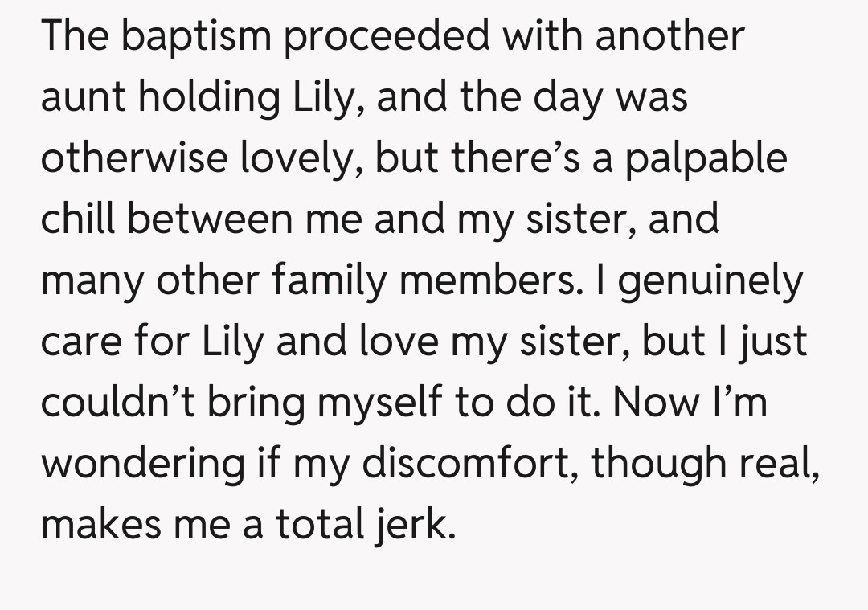This screenshot has width=868, height=610.
Task: Click the word "couldn't"
Action: (x=118, y=403)
